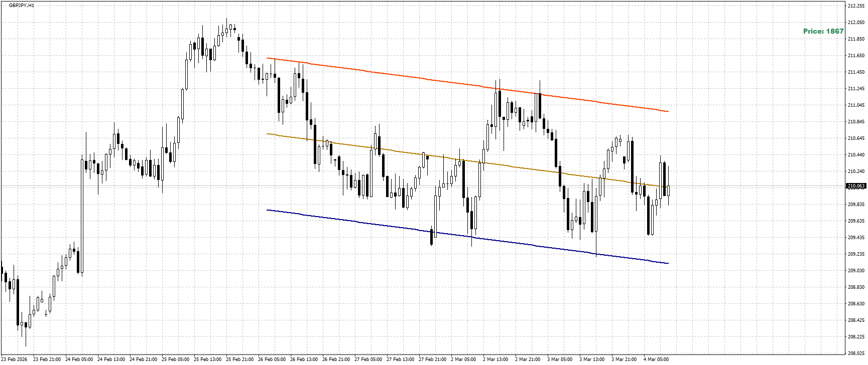
Task: Click the 209.635 price axis label
Action: (x=855, y=221)
